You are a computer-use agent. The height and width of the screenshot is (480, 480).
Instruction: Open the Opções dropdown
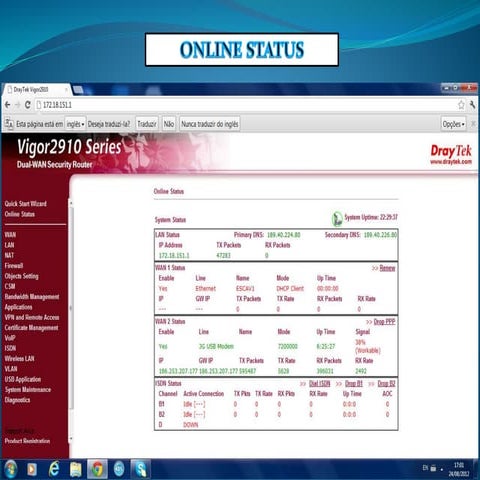pyautogui.click(x=453, y=124)
